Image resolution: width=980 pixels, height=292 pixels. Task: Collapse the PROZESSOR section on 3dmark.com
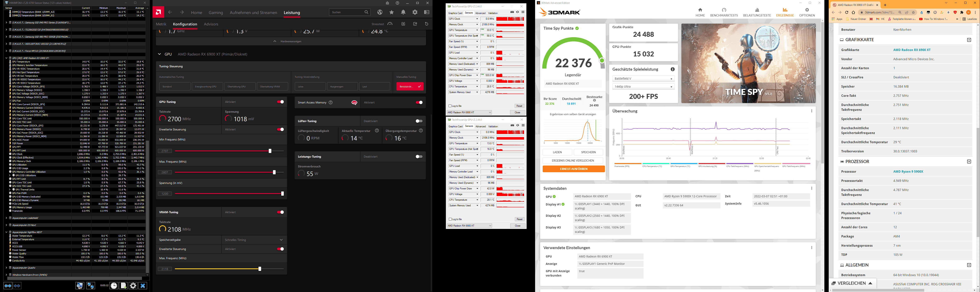coord(969,162)
